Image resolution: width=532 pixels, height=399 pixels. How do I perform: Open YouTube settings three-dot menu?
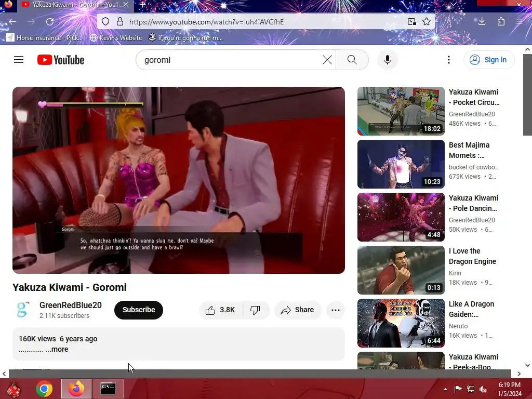(x=448, y=60)
